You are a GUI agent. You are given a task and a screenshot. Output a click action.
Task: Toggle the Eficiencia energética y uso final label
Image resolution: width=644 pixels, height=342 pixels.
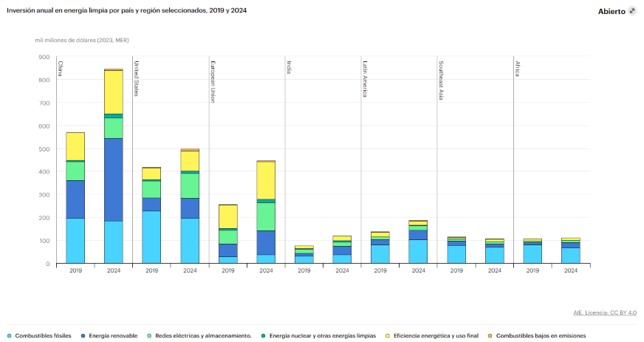(x=435, y=335)
